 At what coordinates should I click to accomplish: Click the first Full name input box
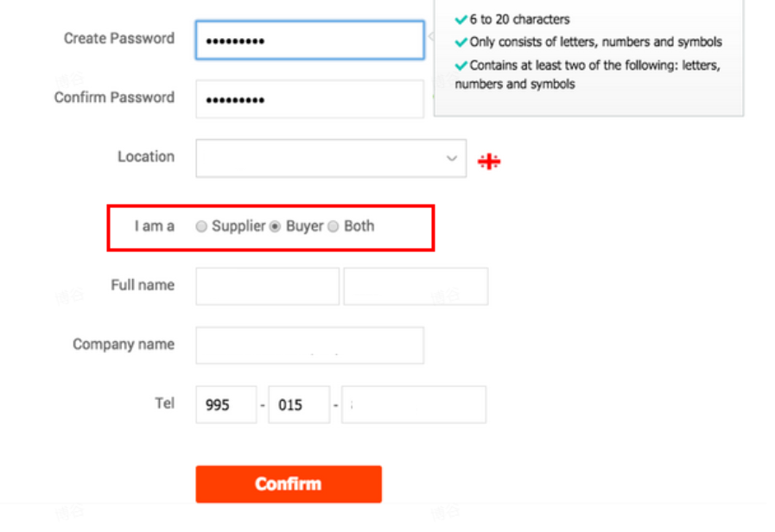coord(267,286)
